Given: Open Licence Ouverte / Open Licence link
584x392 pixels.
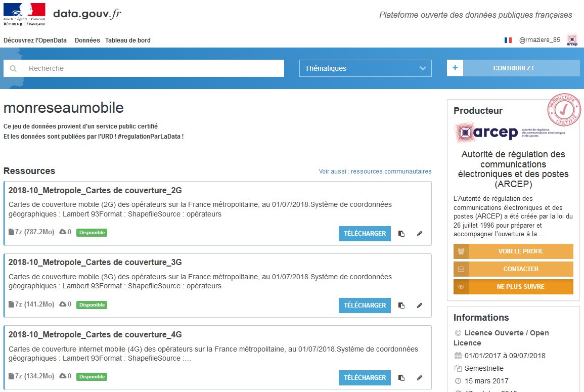Looking at the screenshot, I should click(501, 337).
